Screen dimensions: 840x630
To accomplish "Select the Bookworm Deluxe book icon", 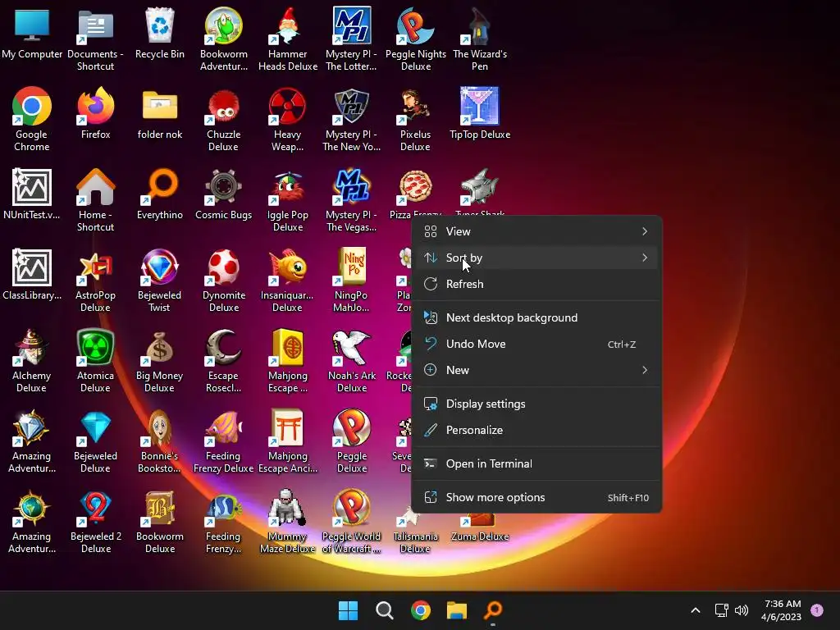I will (160, 521).
